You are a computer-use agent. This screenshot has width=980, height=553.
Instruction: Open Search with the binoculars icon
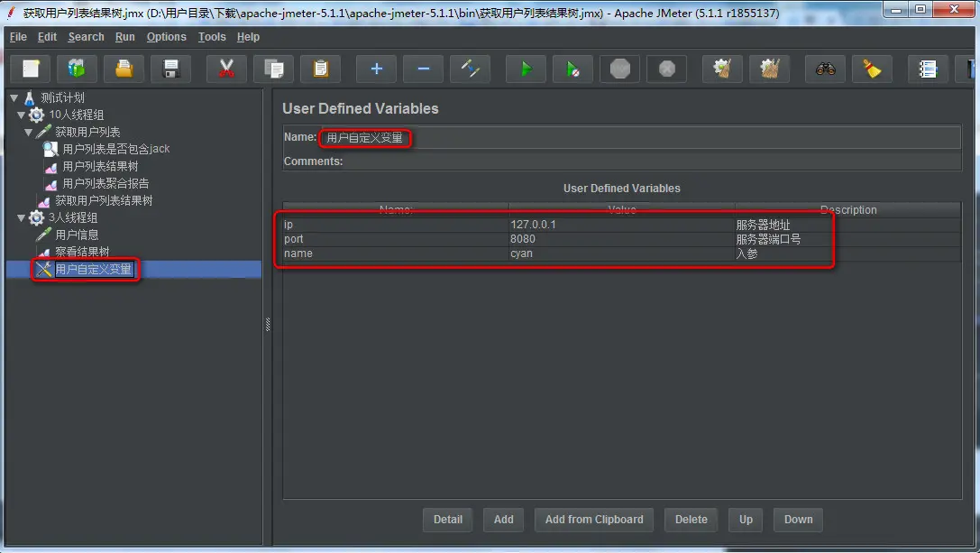825,69
